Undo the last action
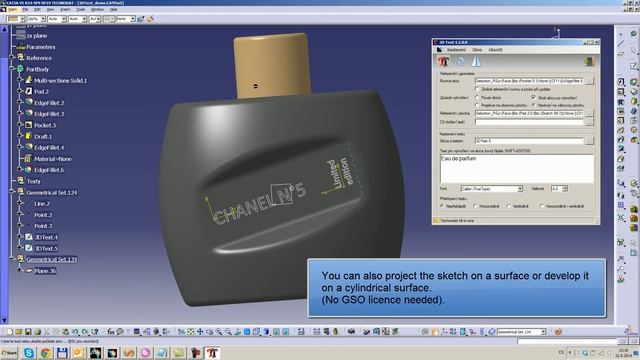 (x=76, y=332)
